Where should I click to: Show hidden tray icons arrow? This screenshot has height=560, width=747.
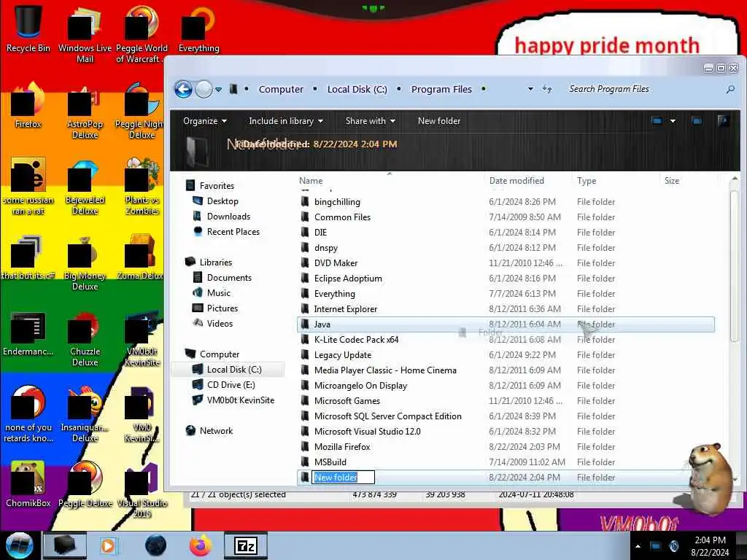(x=638, y=546)
